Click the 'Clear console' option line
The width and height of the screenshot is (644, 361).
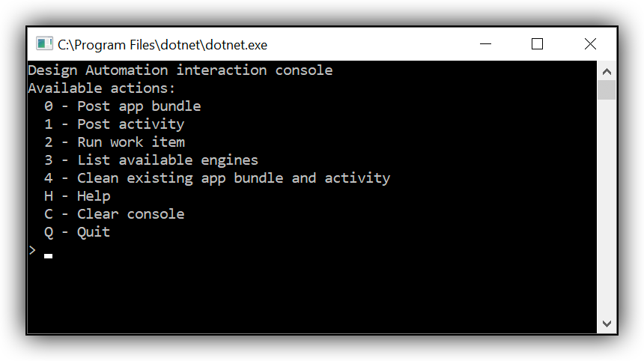pos(114,214)
